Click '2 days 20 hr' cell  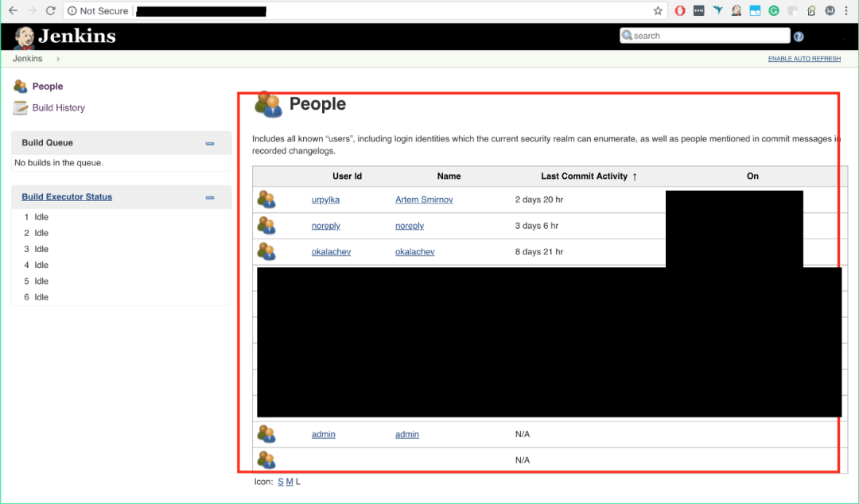[539, 200]
